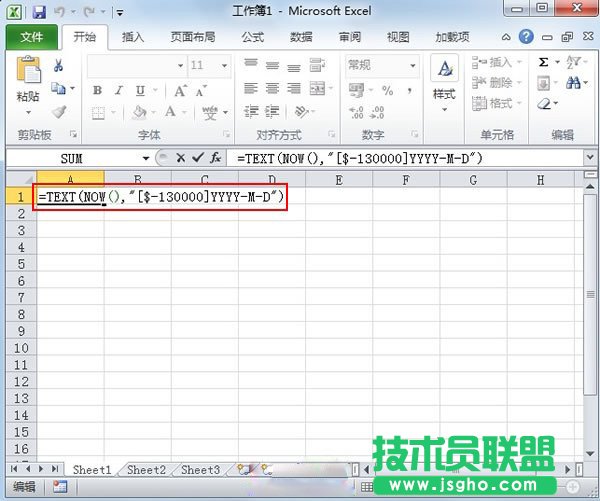Click the AutoSum sigma icon

[x=543, y=62]
